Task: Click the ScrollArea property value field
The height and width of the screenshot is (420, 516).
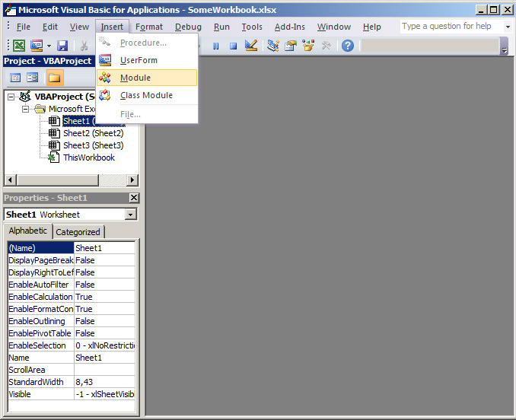Action: pyautogui.click(x=104, y=370)
